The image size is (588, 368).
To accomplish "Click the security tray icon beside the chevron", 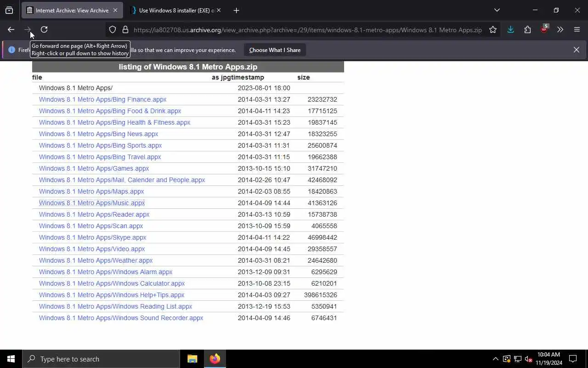I will click(x=507, y=359).
